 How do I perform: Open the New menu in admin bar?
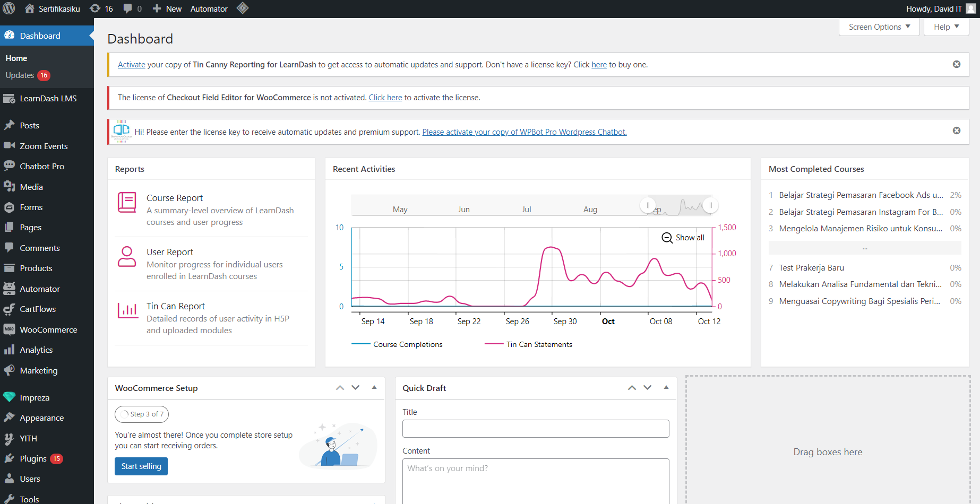point(167,8)
